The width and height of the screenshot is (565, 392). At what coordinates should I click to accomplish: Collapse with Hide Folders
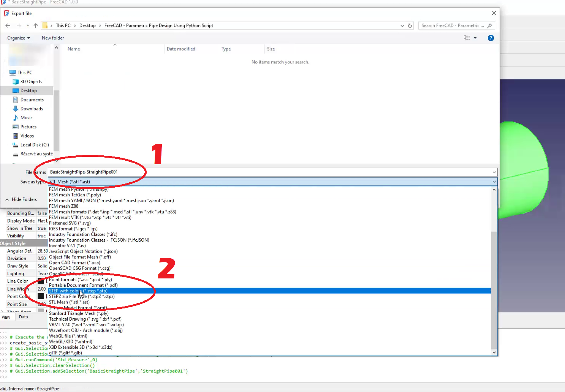point(21,199)
